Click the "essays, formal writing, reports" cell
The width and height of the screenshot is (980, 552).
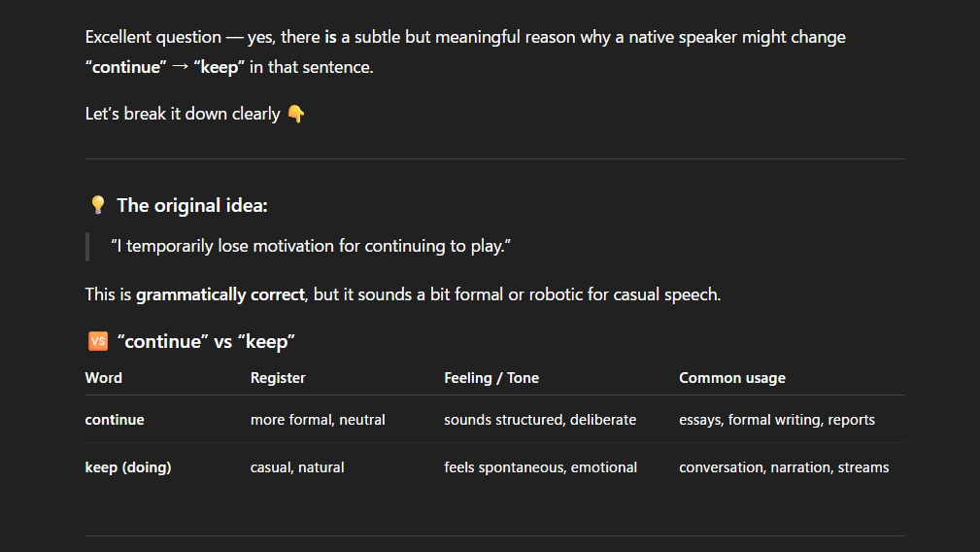(x=777, y=420)
